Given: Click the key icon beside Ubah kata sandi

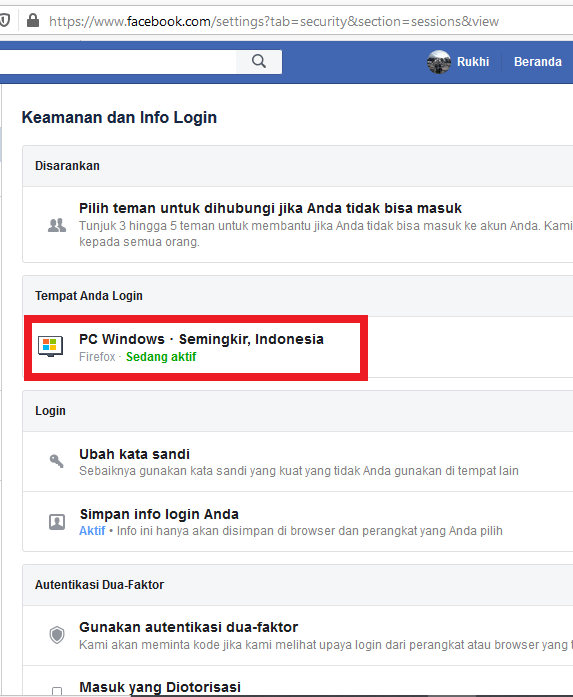Looking at the screenshot, I should coord(56,461).
